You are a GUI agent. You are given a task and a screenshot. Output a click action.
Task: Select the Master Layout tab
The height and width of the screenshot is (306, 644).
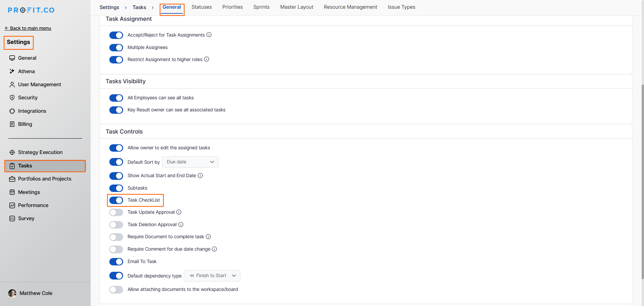[297, 7]
